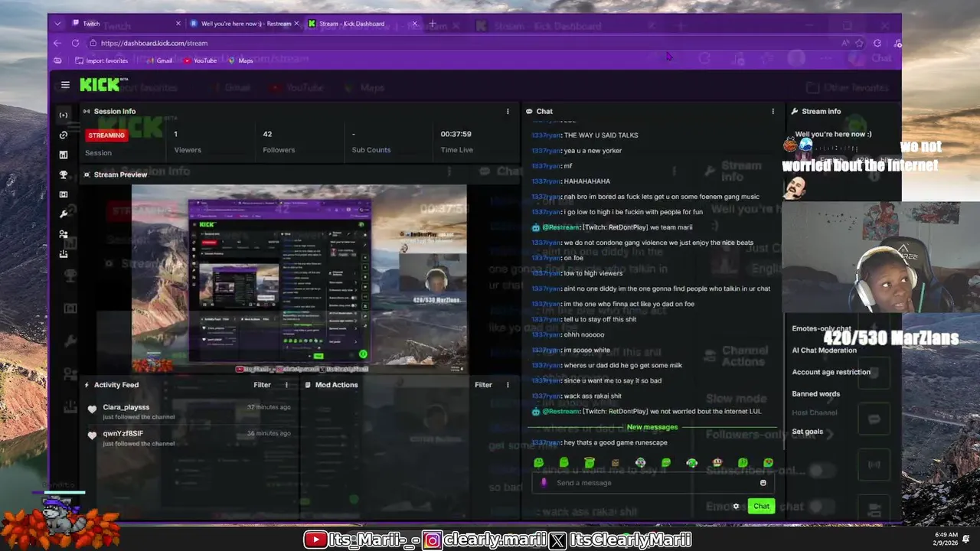
Task: Open AI Chat Moderation setting
Action: pos(824,350)
